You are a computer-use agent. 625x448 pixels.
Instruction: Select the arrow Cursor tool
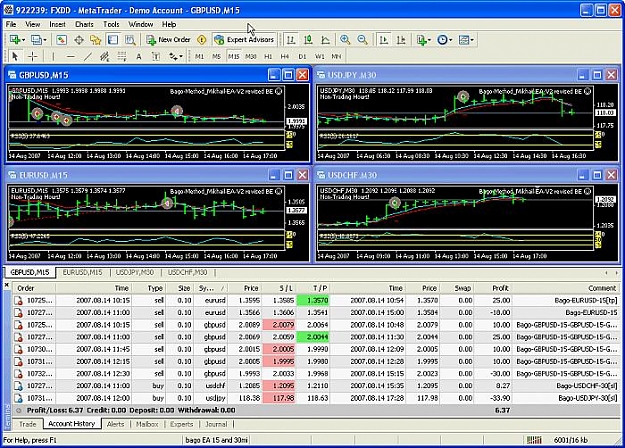pyautogui.click(x=15, y=56)
